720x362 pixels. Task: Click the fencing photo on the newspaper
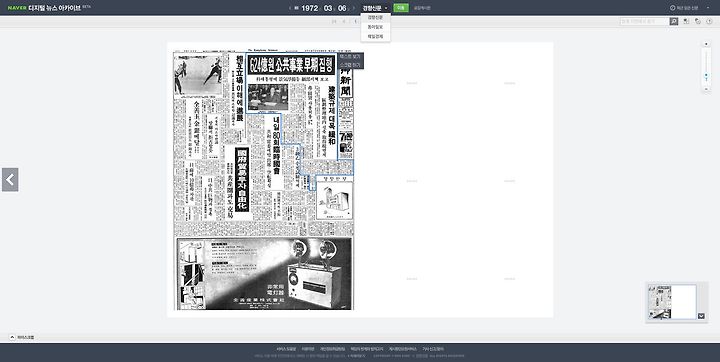198,74
